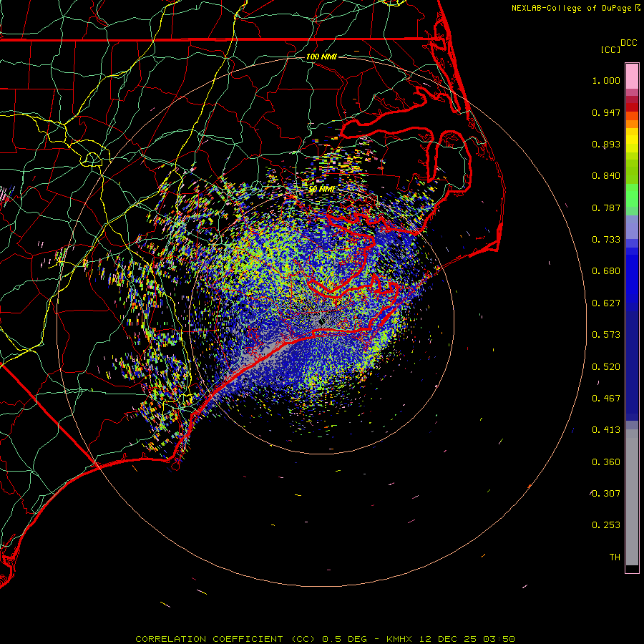Click the pink 1.000 segment of the color bar

coord(632,76)
